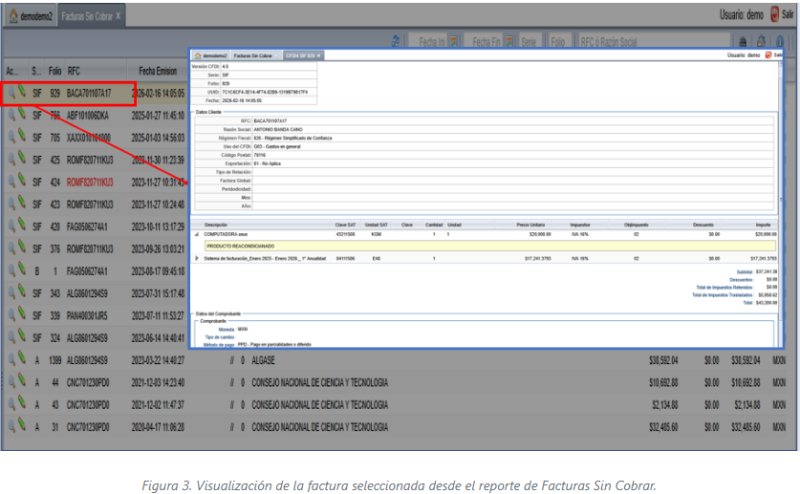
Task: Click the Precio Unitario column header
Action: (530, 225)
